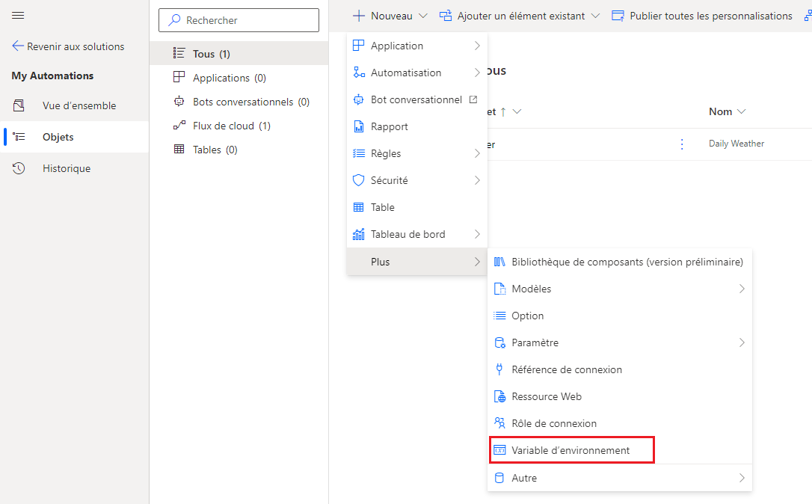Screen dimensions: 812x504
Task: Select the Vue d'ensemble sidebar icon
Action: click(x=19, y=105)
